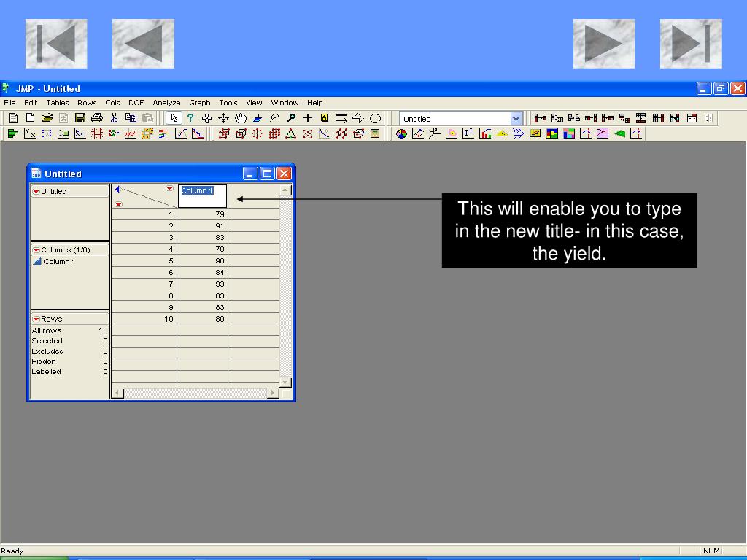Click the cell with value 79
747x560 pixels.
(x=203, y=214)
